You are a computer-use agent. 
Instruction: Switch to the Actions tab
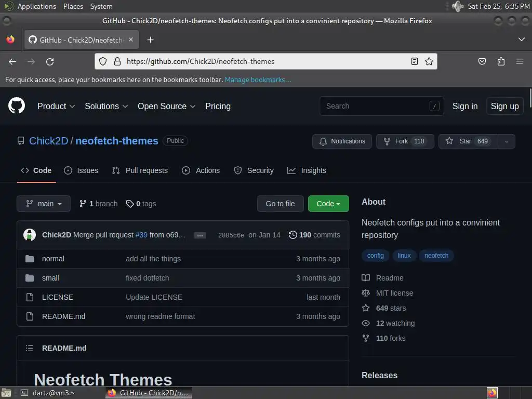click(x=201, y=170)
